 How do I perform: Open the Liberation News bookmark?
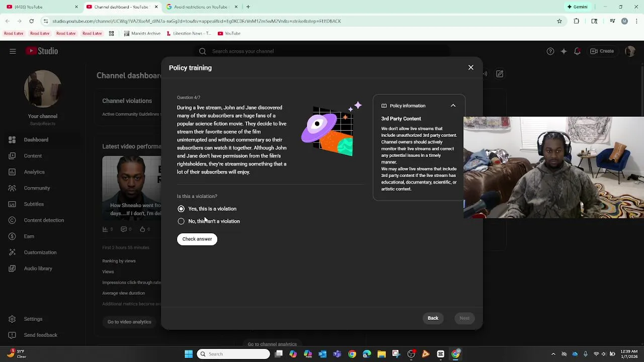point(189,34)
